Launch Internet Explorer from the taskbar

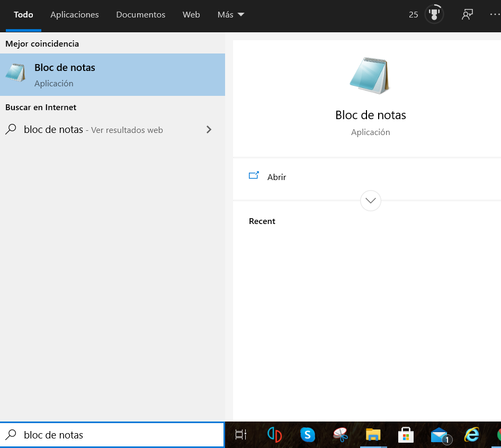point(471,435)
